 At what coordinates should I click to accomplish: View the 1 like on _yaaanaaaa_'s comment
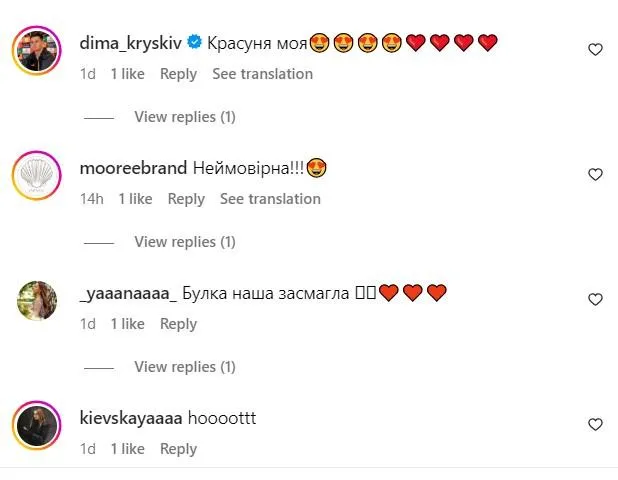click(x=128, y=324)
